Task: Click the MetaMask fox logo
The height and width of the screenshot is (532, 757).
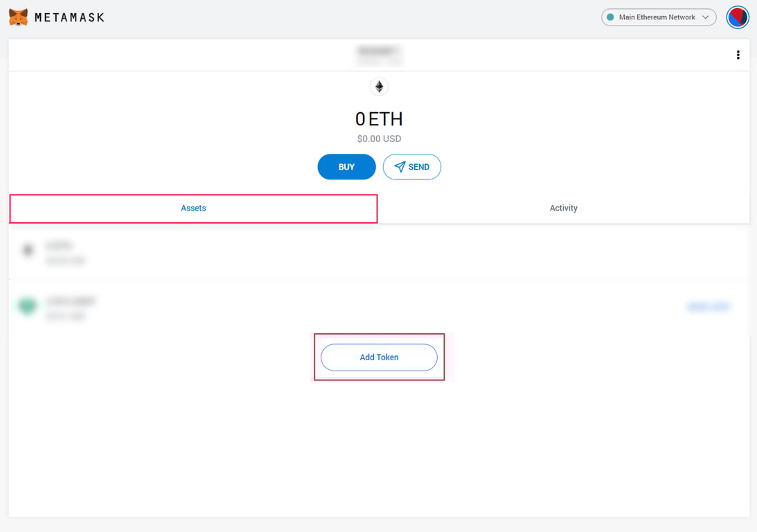Action: (18, 17)
